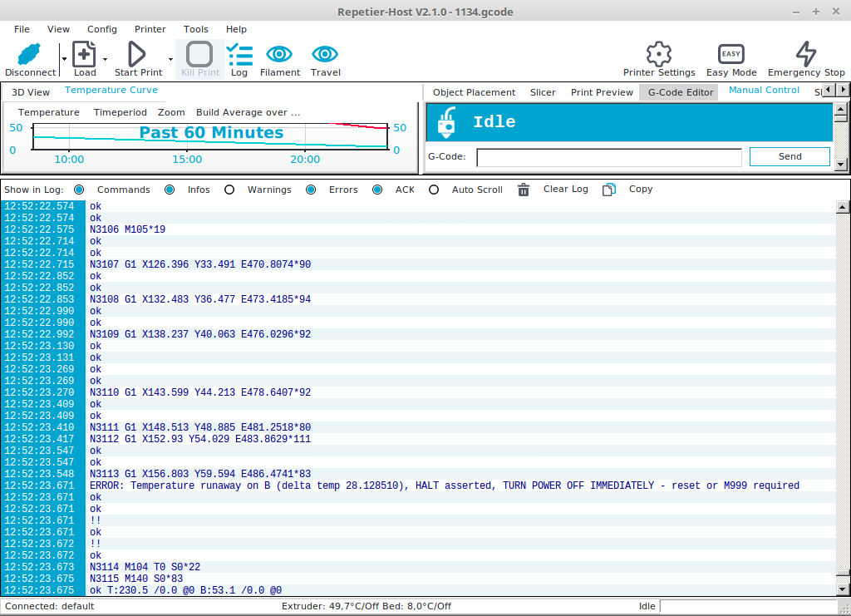The height and width of the screenshot is (616, 851).
Task: Open the Tools menu
Action: pyautogui.click(x=196, y=29)
